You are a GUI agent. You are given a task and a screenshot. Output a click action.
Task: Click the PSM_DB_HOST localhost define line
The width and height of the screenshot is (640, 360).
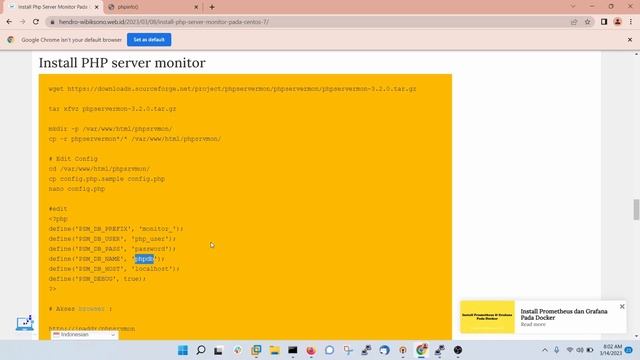114,269
